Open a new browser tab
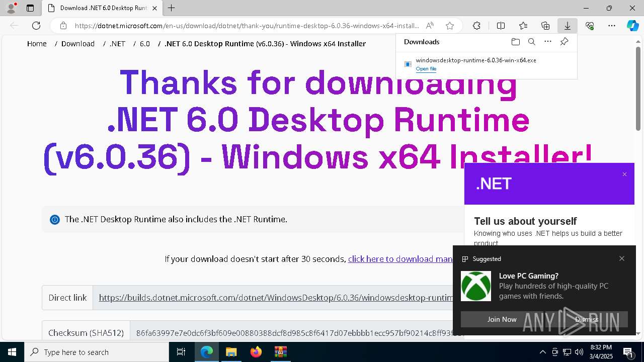This screenshot has height=362, width=644. point(172,8)
